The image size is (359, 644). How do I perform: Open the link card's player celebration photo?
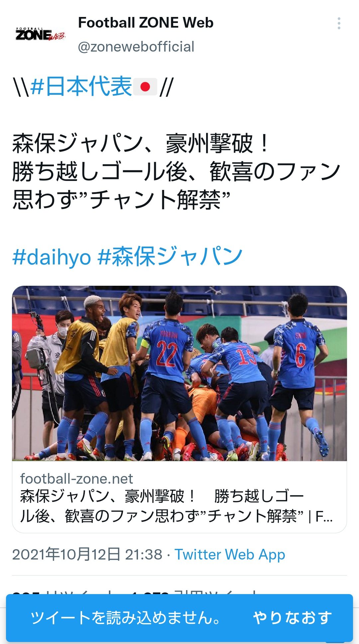tap(179, 373)
